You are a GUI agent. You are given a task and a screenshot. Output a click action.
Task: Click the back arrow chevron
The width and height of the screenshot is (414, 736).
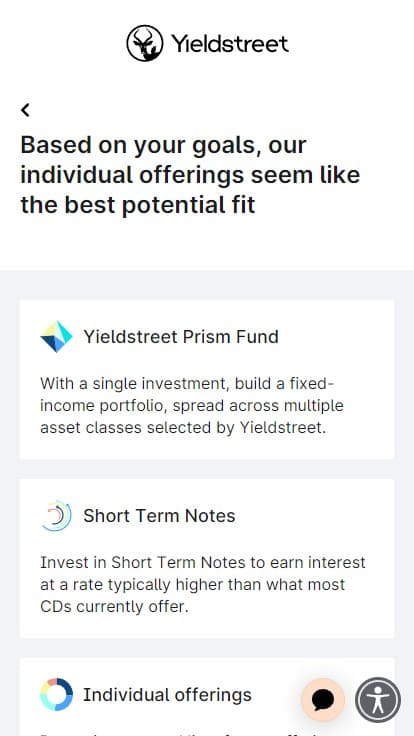coord(25,110)
